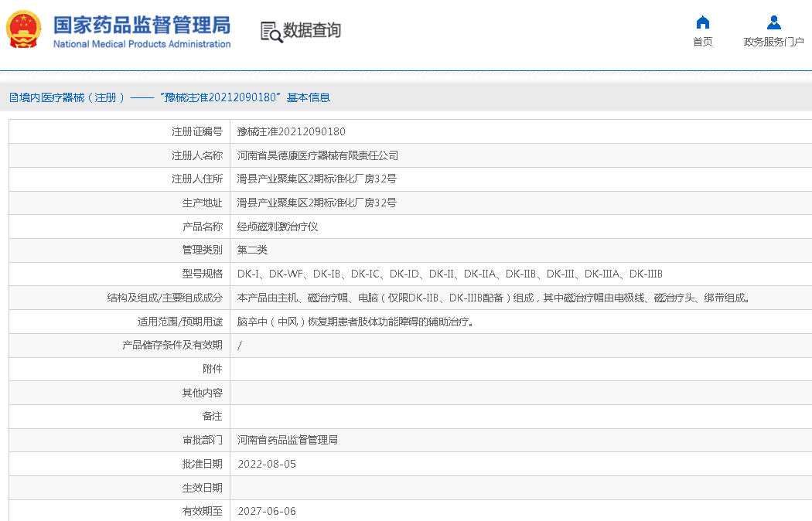812x521 pixels.
Task: Click the product name 经颅磁刺激治疗仪
Action: [277, 226]
